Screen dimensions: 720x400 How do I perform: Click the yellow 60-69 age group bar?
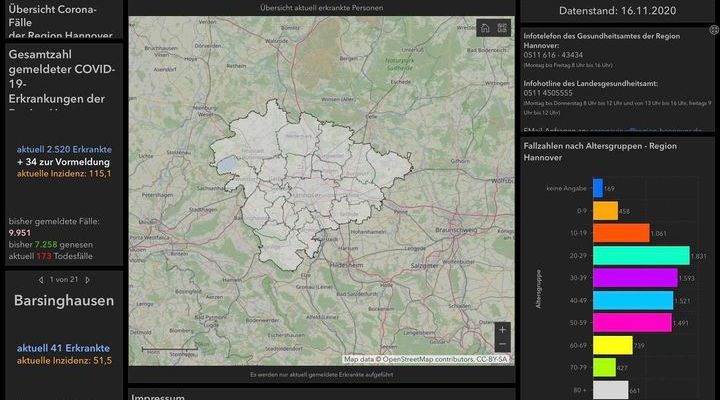pos(612,345)
